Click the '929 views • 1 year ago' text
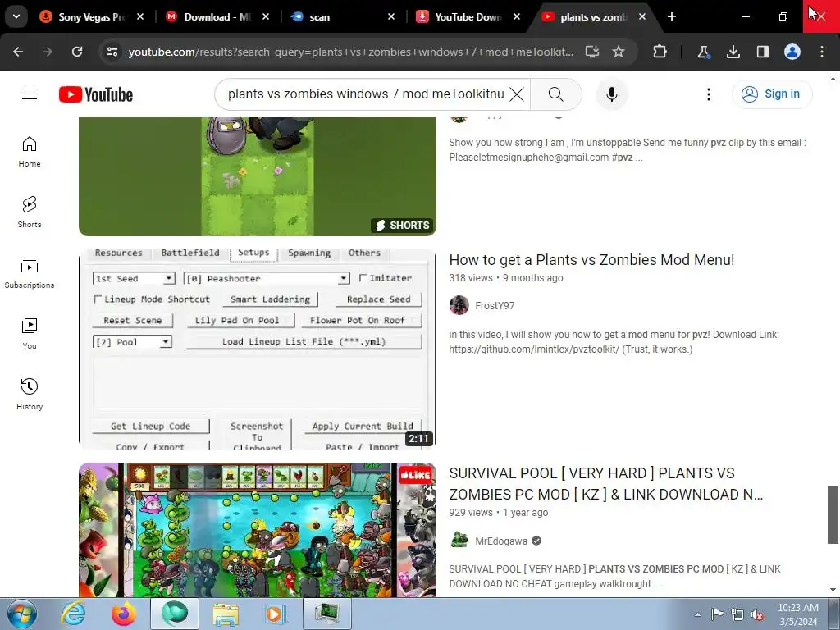Screen dimensions: 840x630 click(498, 513)
